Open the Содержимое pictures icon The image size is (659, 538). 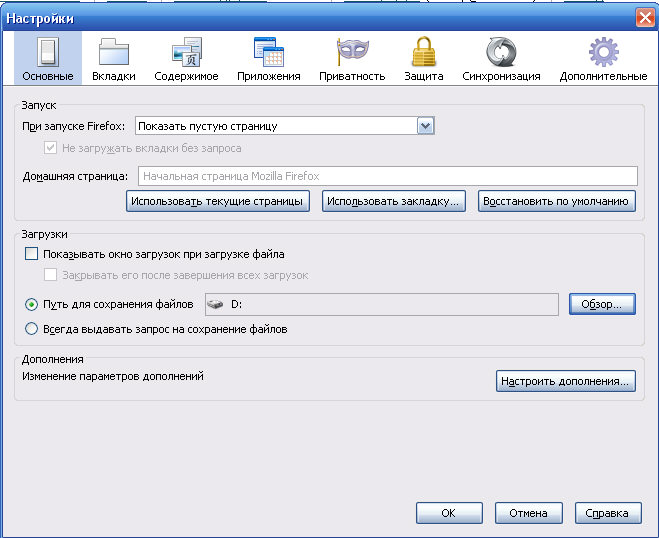click(187, 52)
